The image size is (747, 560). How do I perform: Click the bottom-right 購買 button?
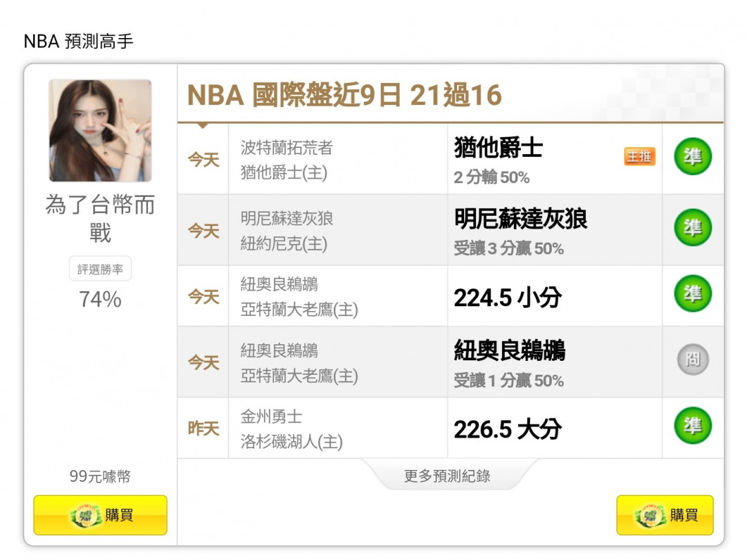[665, 515]
